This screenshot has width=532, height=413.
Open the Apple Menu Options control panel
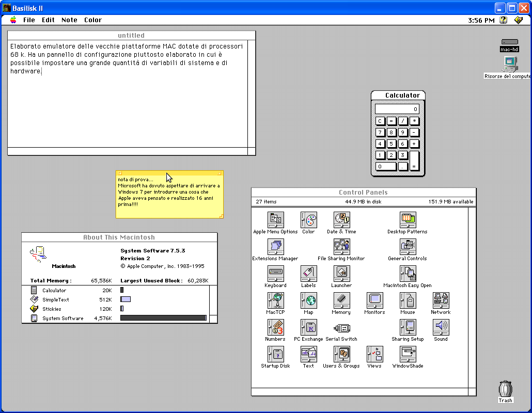[275, 220]
